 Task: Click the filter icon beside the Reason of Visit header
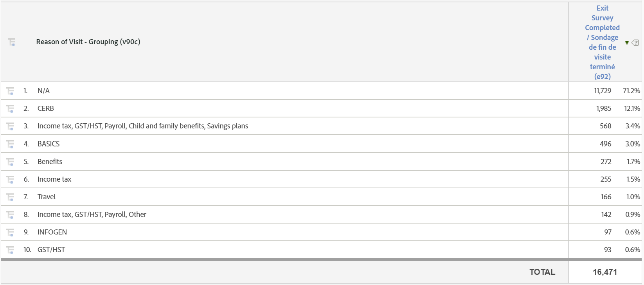pos(11,42)
